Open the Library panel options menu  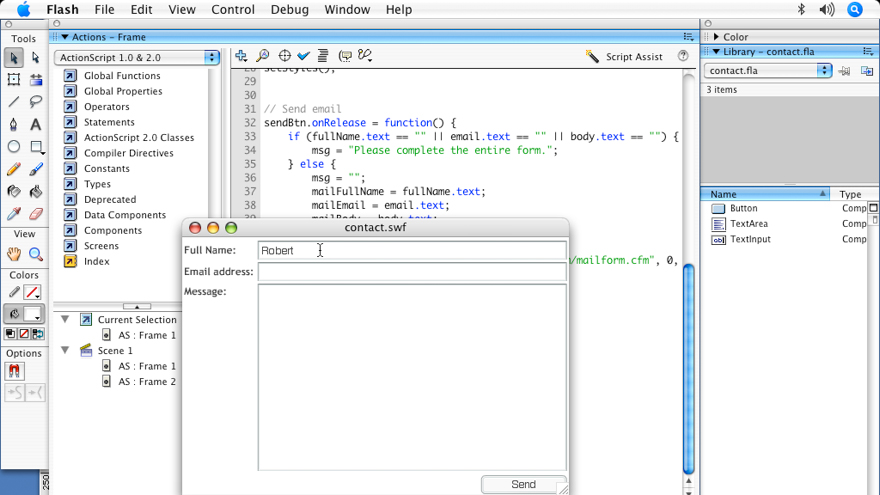tap(868, 52)
